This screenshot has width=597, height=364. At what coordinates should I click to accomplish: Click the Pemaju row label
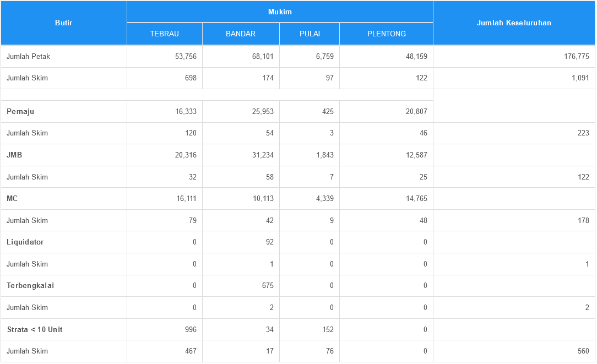coord(20,111)
